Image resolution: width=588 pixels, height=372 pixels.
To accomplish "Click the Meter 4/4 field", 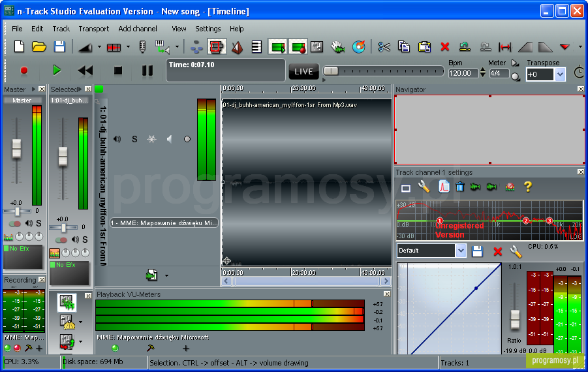I will click(499, 73).
